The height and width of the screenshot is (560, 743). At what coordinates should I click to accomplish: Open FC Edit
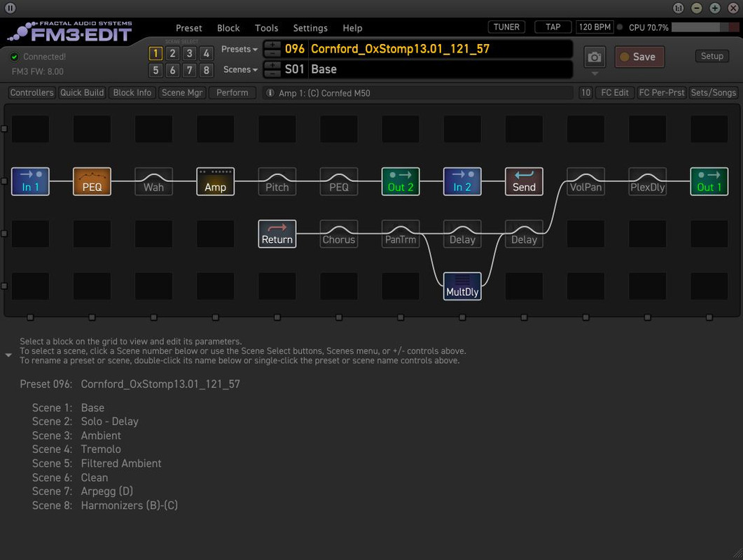pyautogui.click(x=615, y=93)
